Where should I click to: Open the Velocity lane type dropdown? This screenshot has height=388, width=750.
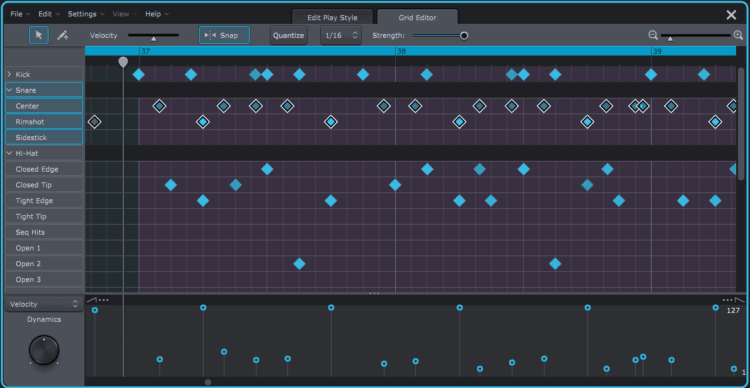coord(44,304)
